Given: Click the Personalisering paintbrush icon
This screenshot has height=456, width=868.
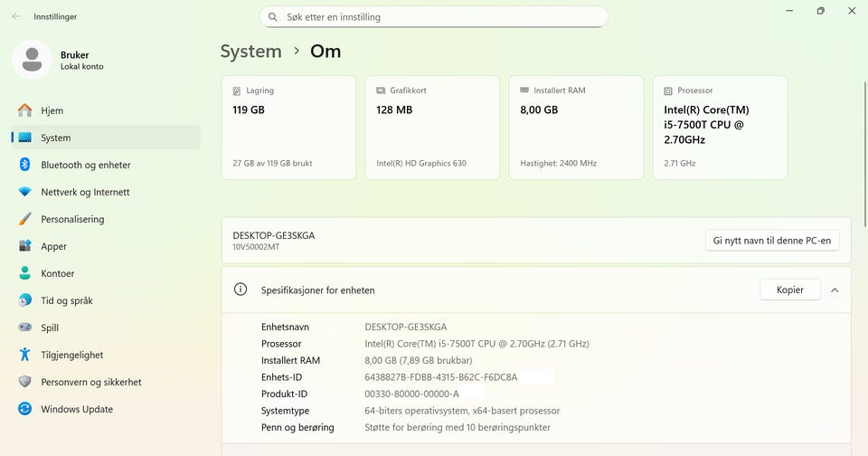Looking at the screenshot, I should 25,219.
